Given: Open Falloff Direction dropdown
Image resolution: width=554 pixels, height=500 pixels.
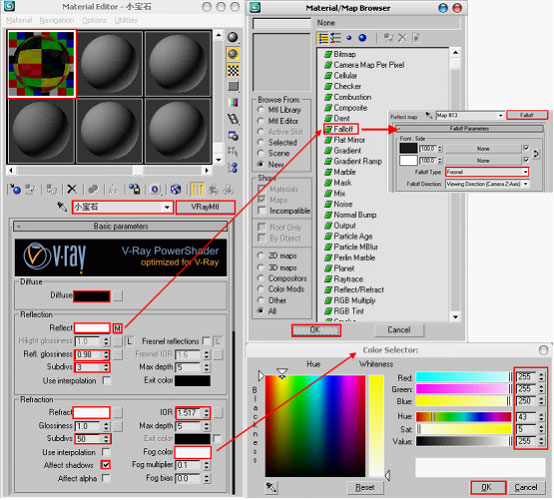Looking at the screenshot, I should pyautogui.click(x=525, y=184).
